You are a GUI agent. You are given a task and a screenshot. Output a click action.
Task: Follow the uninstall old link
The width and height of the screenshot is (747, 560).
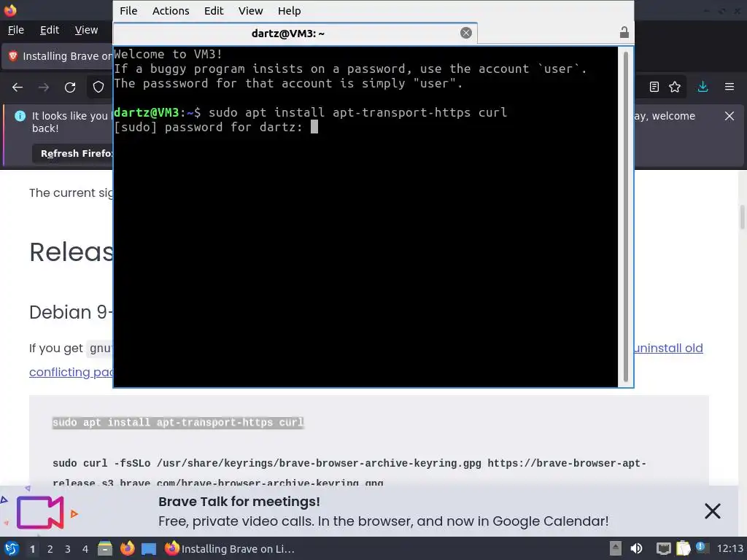click(x=668, y=348)
